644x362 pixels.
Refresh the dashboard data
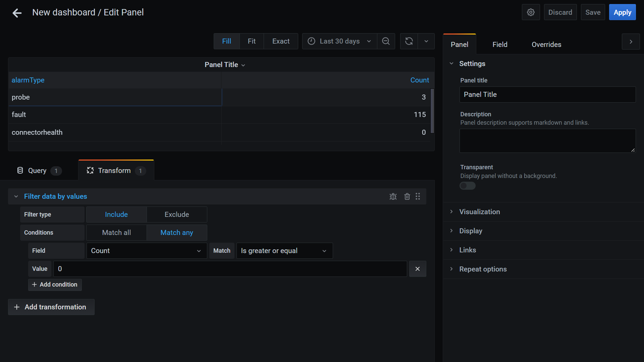coord(409,41)
